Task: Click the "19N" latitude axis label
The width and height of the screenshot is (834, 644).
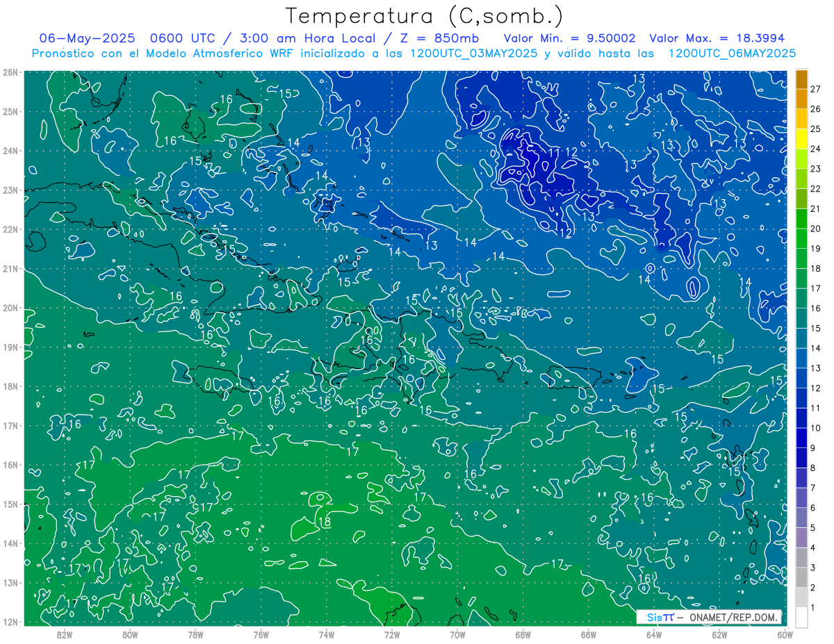Action: coord(10,347)
